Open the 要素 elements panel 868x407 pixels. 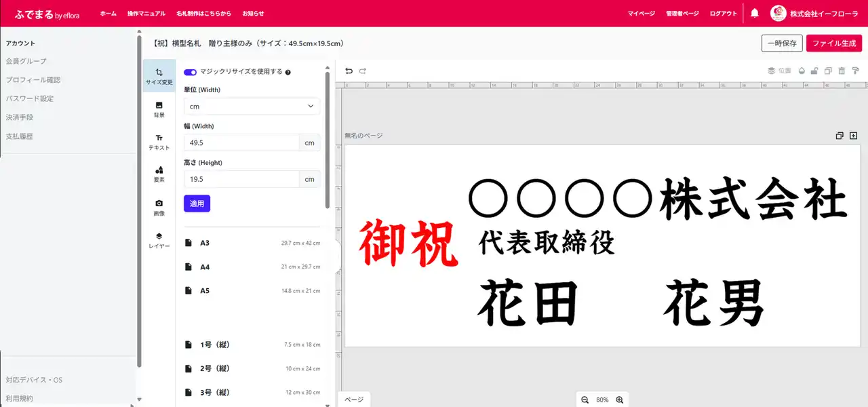pos(159,174)
